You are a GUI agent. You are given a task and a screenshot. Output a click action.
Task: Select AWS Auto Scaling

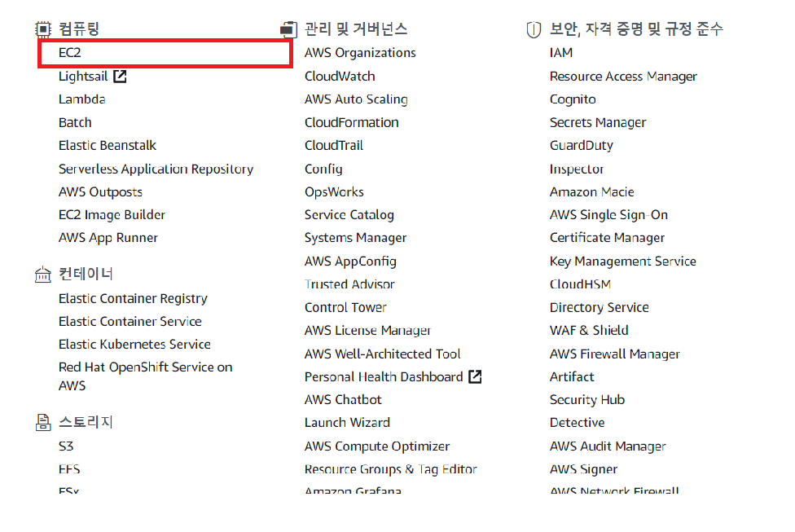click(x=356, y=99)
